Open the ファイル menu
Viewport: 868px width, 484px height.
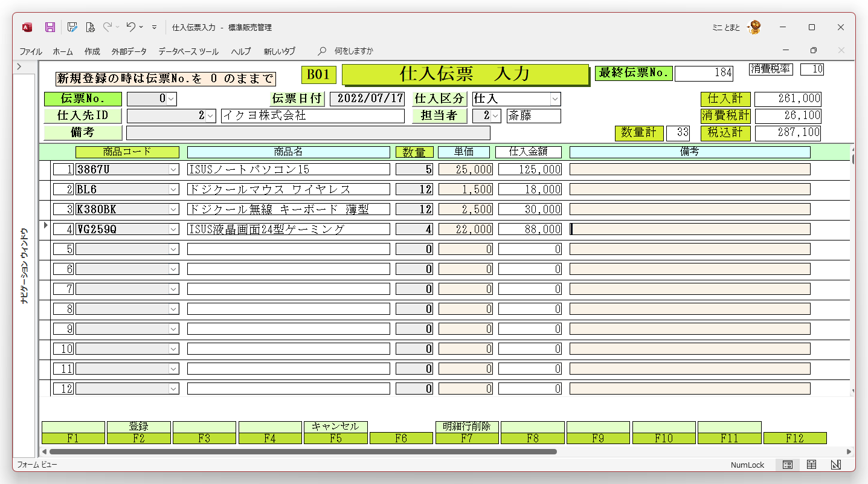point(31,51)
